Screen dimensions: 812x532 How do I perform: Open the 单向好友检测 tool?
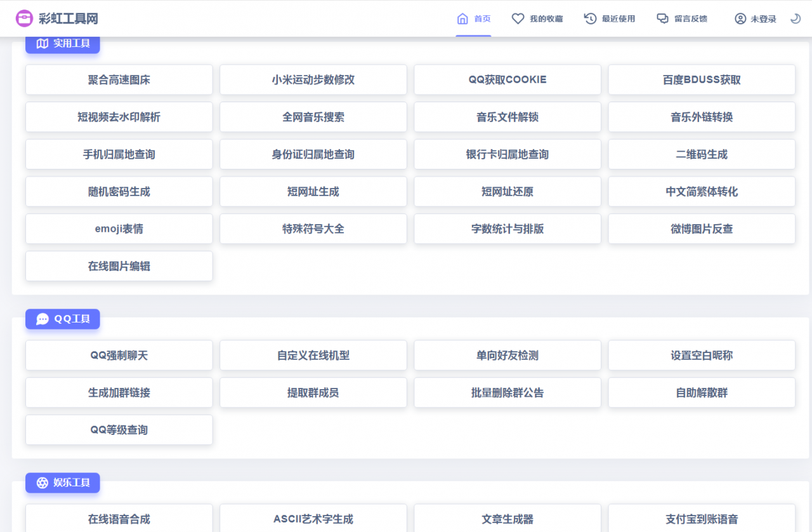tap(507, 356)
